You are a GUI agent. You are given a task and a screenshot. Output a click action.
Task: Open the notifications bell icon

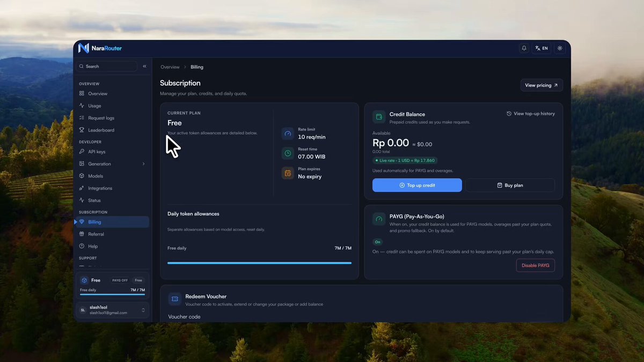[x=524, y=48]
